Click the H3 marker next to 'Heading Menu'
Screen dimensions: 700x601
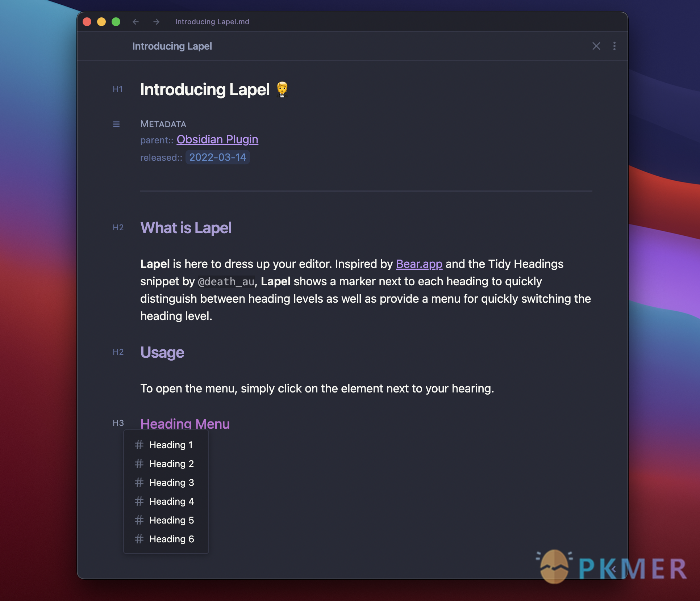(x=118, y=423)
